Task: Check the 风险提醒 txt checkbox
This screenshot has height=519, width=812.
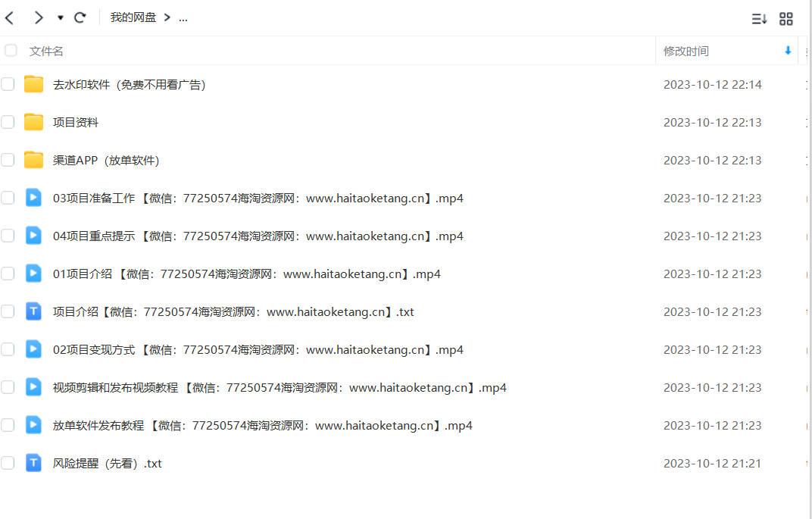Action: [8, 462]
